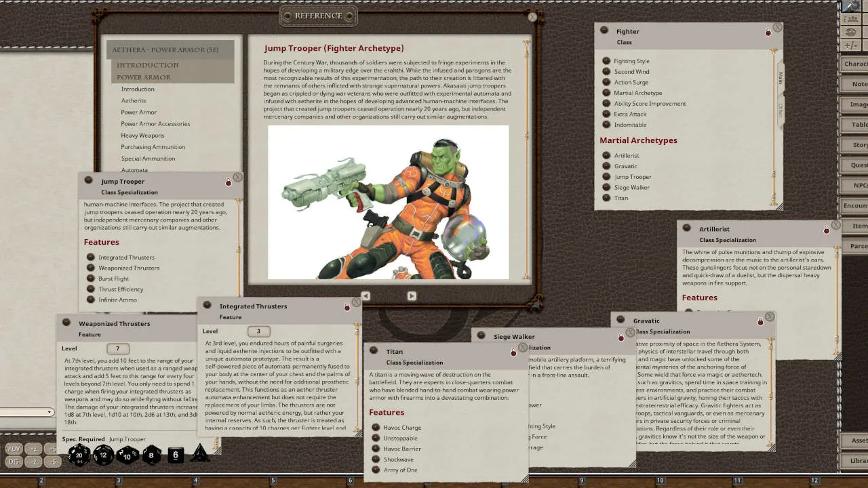Select Special Ammunition in reference index

(148, 159)
